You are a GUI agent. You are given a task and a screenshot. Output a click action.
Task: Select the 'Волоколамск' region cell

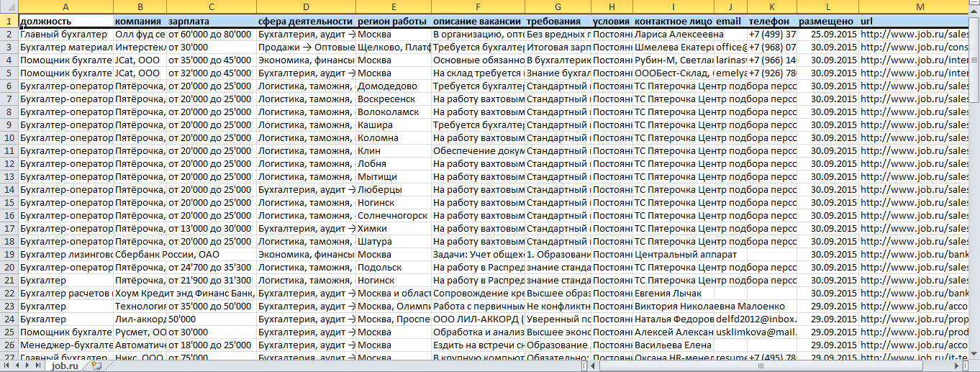click(x=394, y=112)
